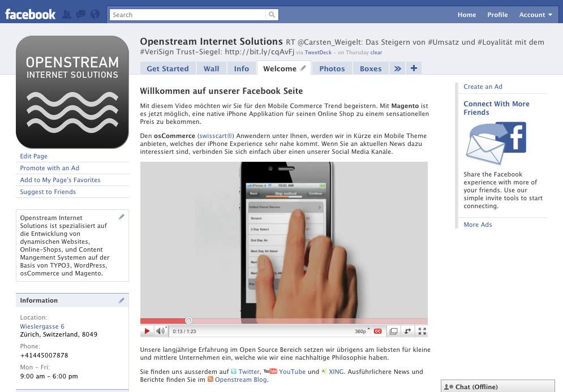Open the friend requests icon
This screenshot has height=392, width=563.
67,15
